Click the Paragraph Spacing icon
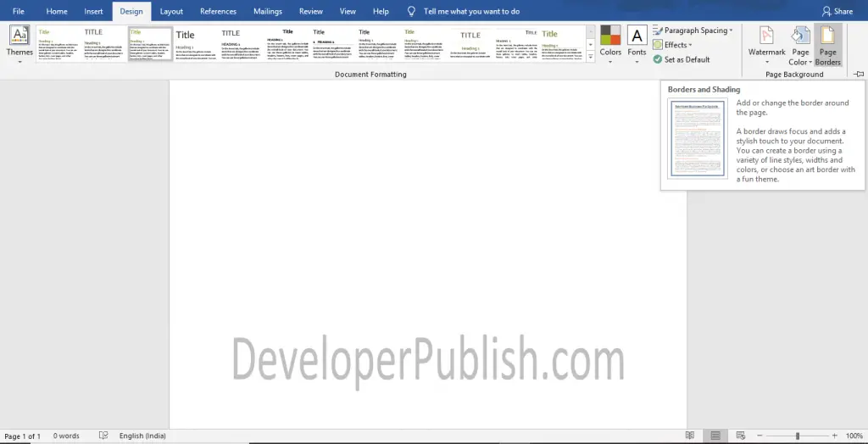 click(x=658, y=31)
